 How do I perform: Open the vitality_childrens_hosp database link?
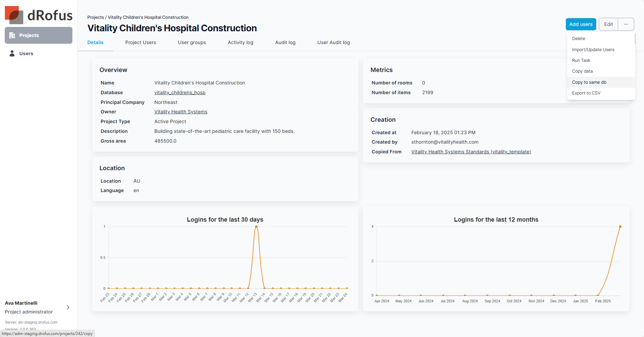(x=180, y=92)
